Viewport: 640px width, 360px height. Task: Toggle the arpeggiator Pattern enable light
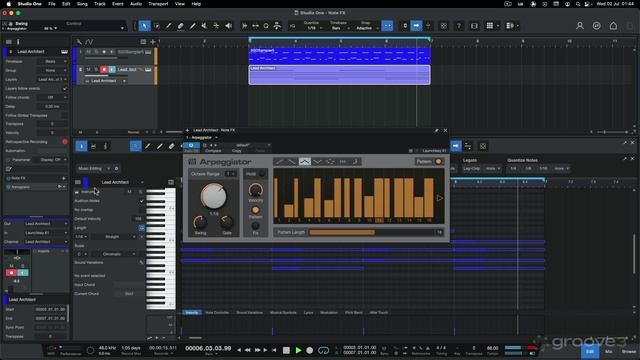[439, 162]
